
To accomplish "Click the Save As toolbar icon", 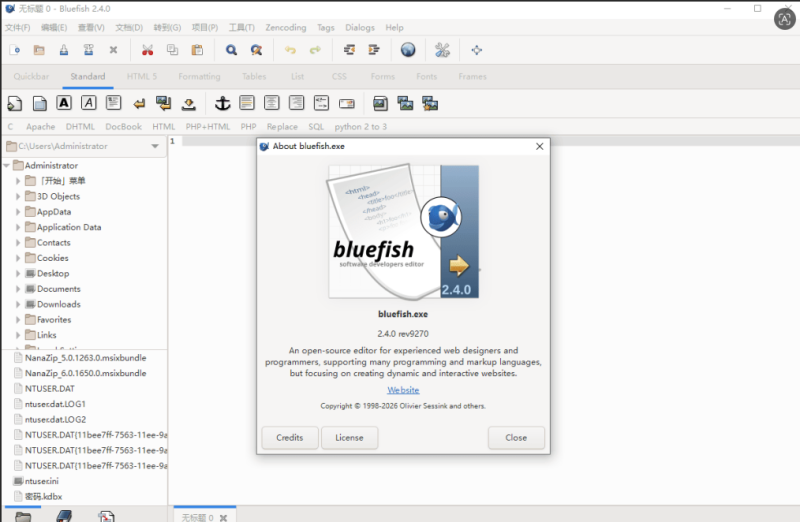I will (88, 50).
